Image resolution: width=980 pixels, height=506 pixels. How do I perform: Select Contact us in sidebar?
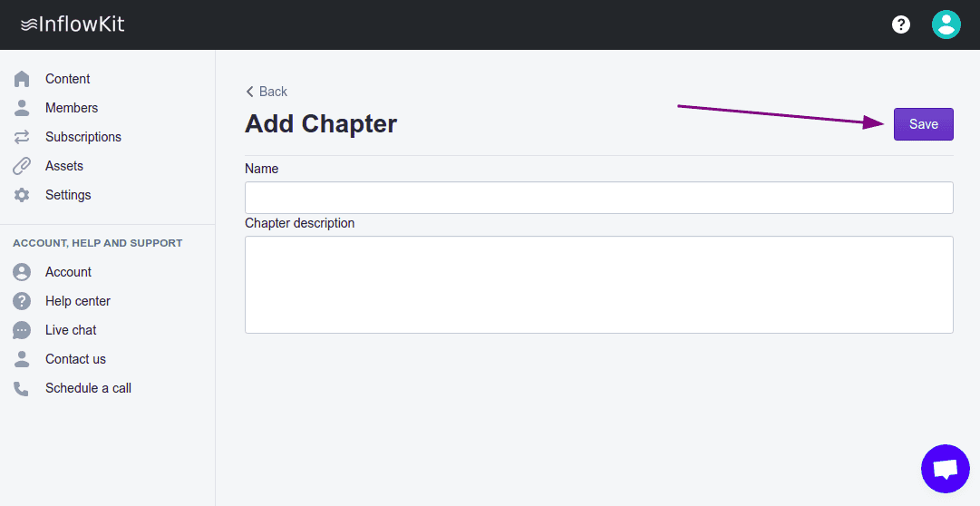click(75, 359)
